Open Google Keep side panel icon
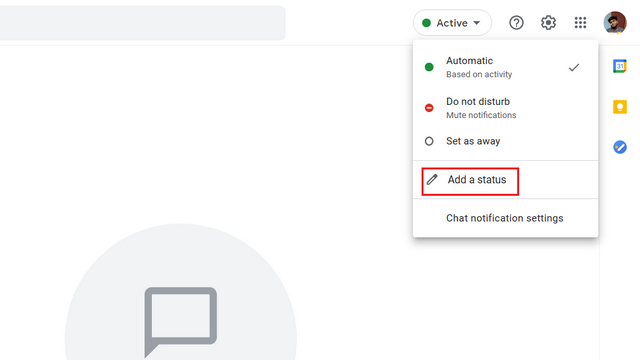 [x=620, y=107]
